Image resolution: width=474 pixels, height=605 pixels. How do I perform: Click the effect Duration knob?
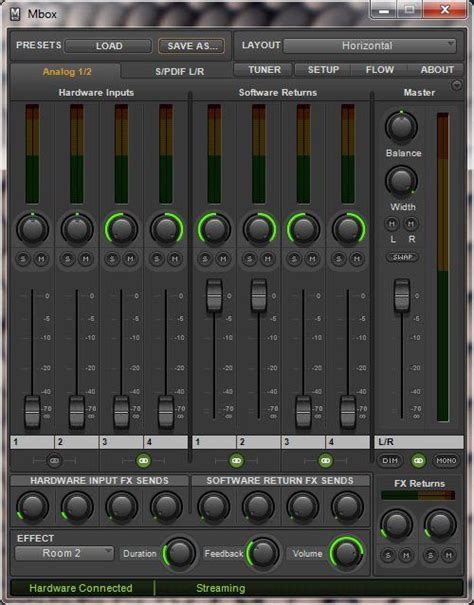pyautogui.click(x=181, y=553)
